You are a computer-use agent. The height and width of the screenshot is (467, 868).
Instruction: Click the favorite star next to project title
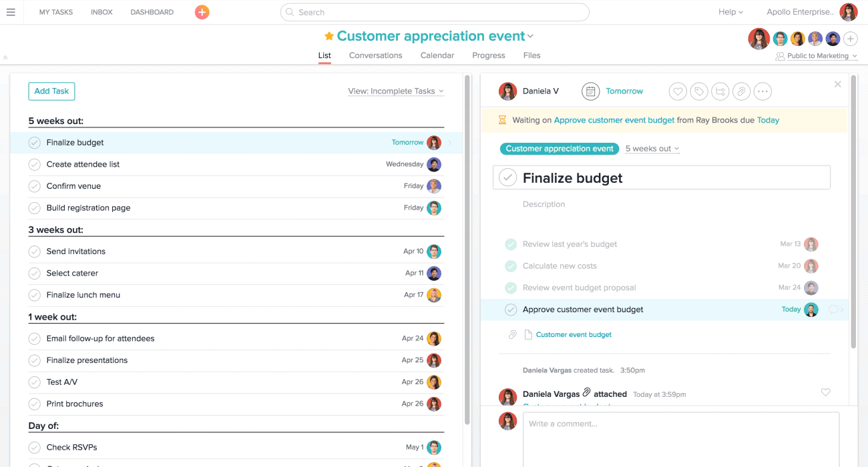pyautogui.click(x=329, y=36)
